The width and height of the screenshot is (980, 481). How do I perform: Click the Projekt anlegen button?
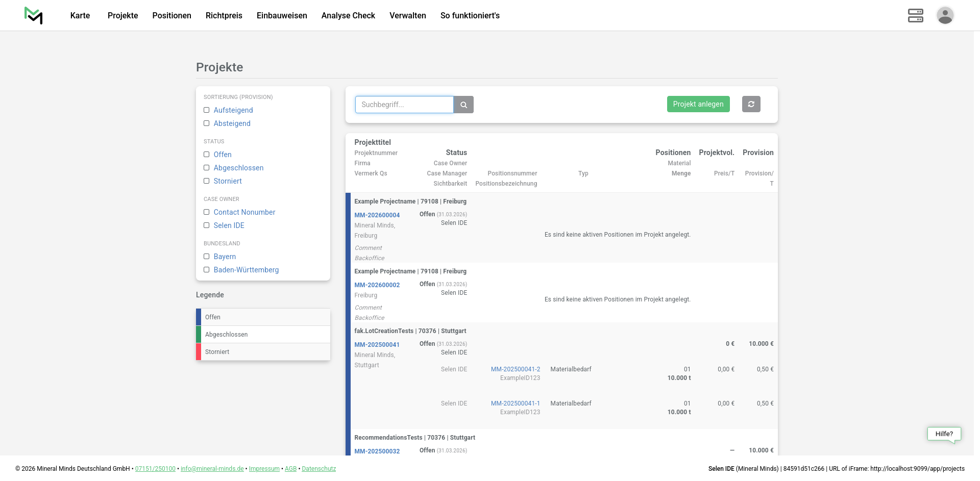[698, 104]
